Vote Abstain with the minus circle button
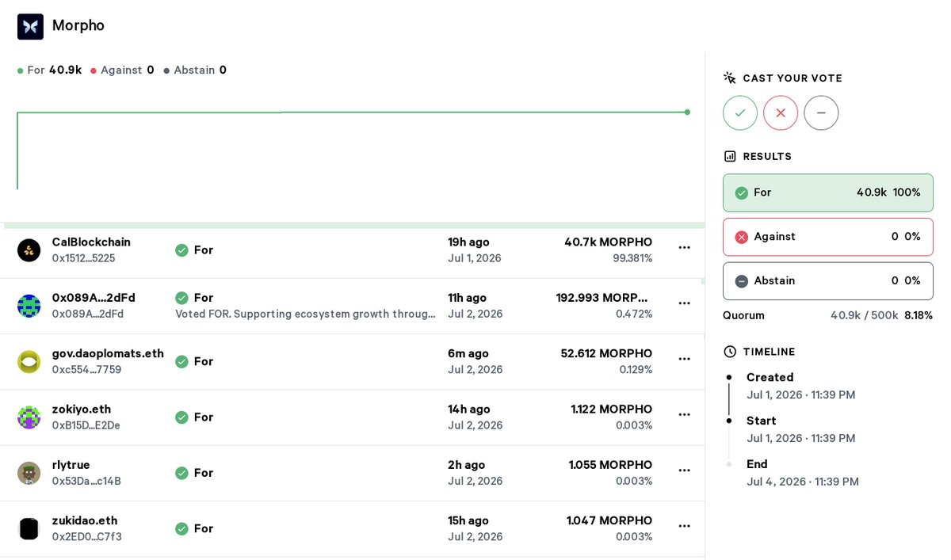The width and height of the screenshot is (951, 560). coord(821,113)
